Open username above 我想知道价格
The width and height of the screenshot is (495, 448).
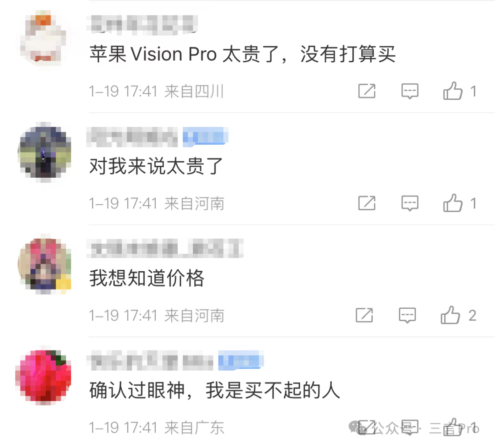pos(165,248)
